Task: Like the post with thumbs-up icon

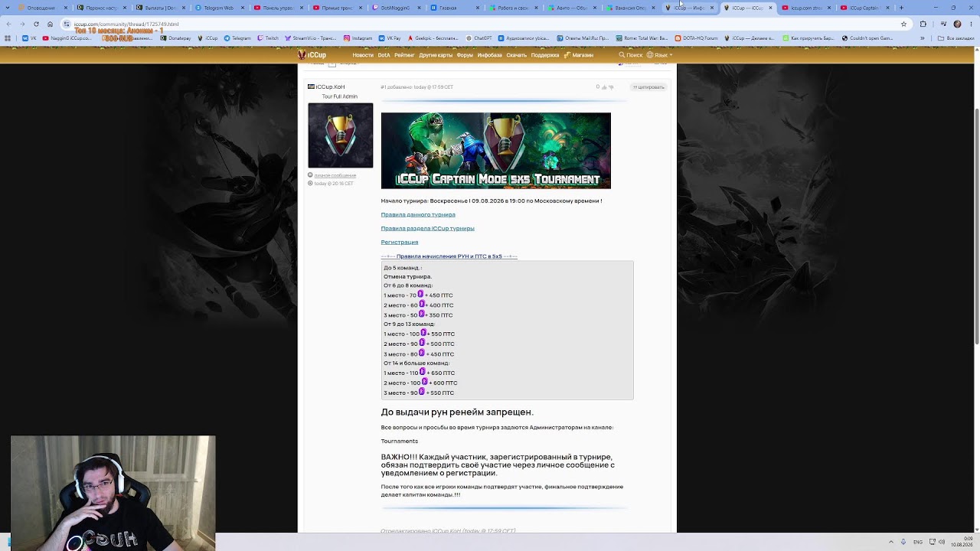Action: [604, 87]
